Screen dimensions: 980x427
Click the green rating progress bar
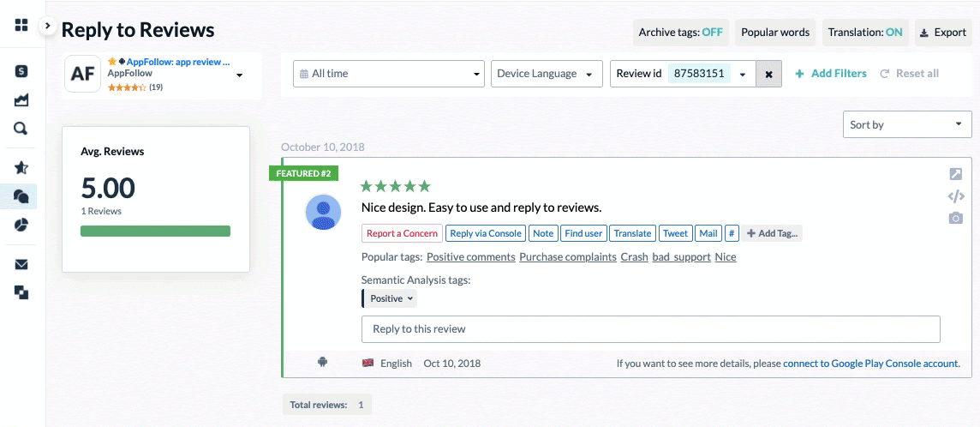pos(156,232)
